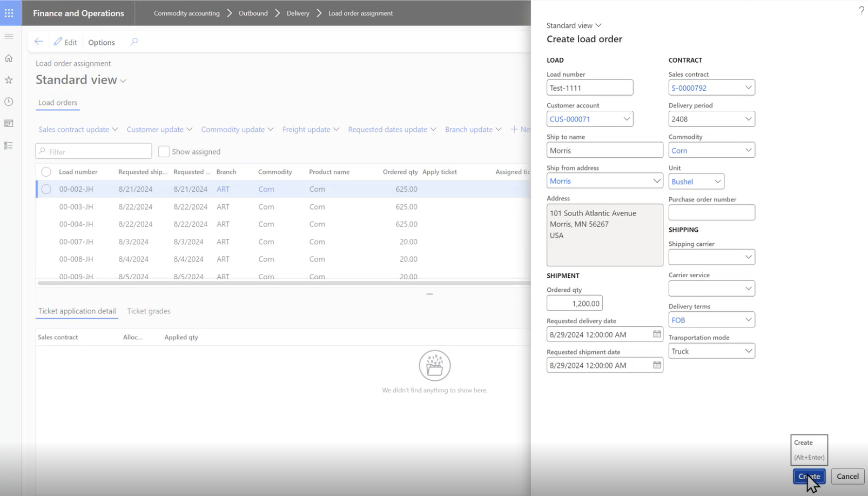Open the Sales contract dropdown S-0000792
The image size is (868, 496).
click(x=749, y=87)
